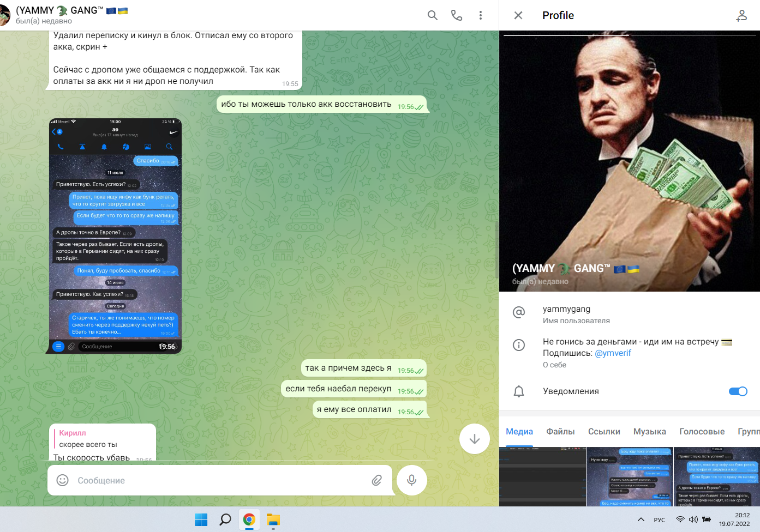Open the Windows Start button

201,520
